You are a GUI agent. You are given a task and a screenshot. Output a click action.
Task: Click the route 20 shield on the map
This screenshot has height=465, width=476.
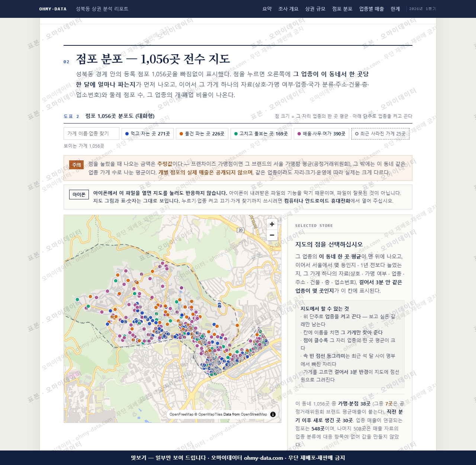tap(240, 230)
